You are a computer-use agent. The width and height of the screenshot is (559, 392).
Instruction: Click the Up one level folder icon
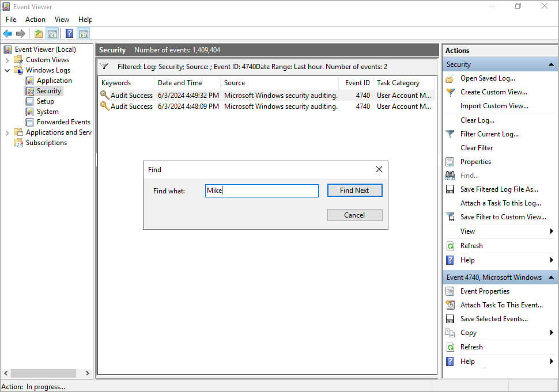click(38, 34)
